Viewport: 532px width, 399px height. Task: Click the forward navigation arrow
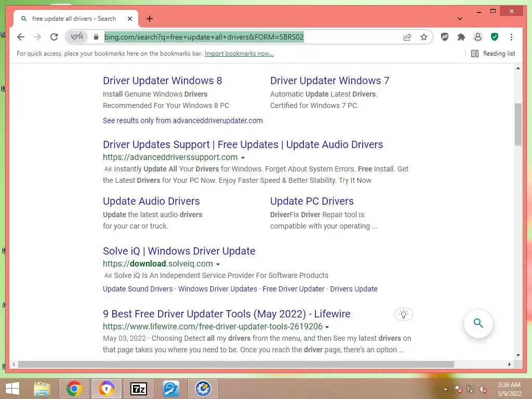click(37, 37)
